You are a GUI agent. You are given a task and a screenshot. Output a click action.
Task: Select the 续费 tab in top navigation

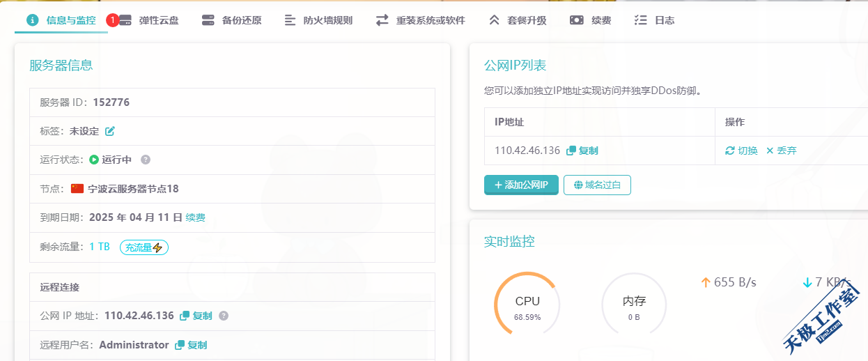pos(591,20)
